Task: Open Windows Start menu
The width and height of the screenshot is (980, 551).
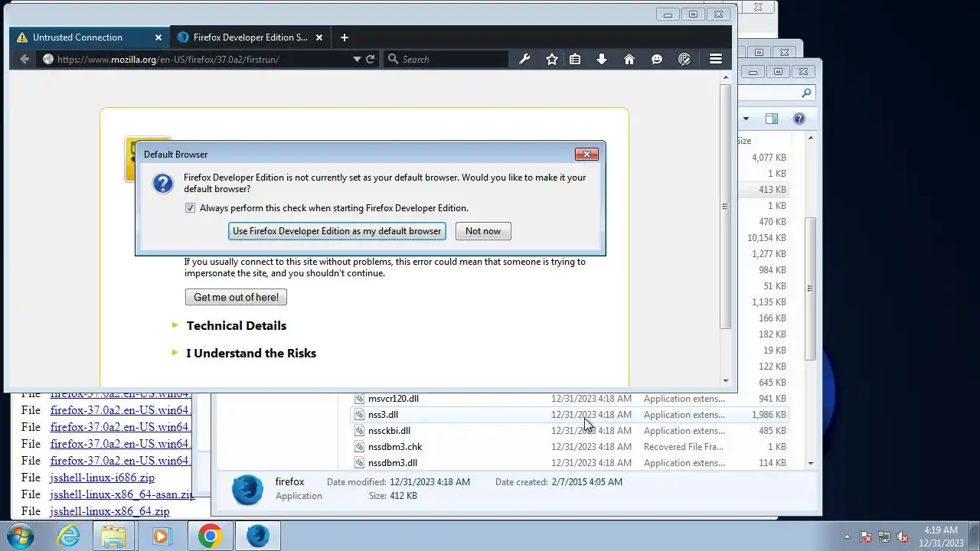Action: coord(21,536)
